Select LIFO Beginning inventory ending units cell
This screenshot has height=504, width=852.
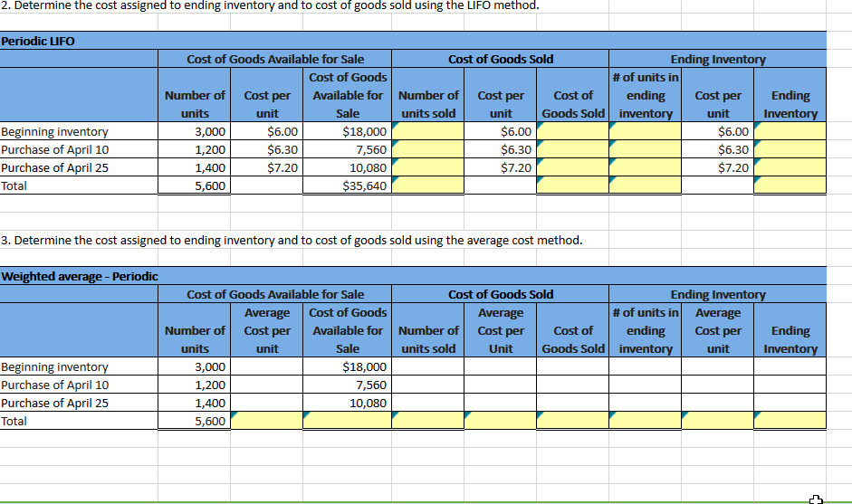pos(645,131)
